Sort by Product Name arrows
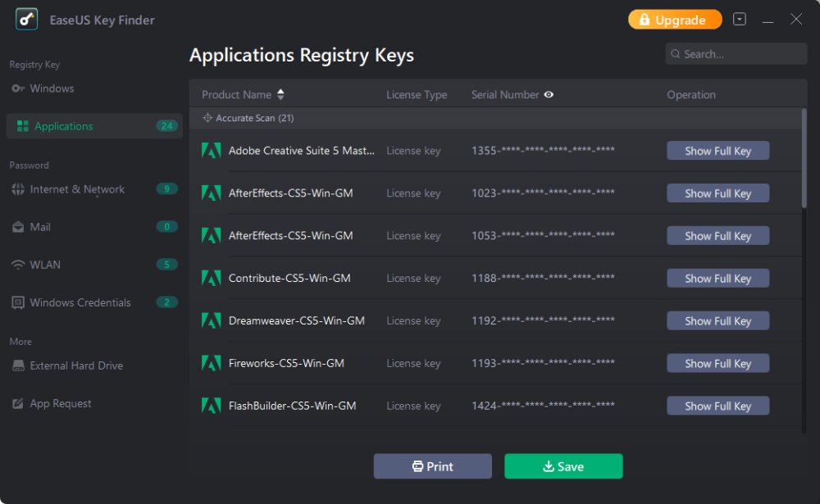 coord(280,94)
